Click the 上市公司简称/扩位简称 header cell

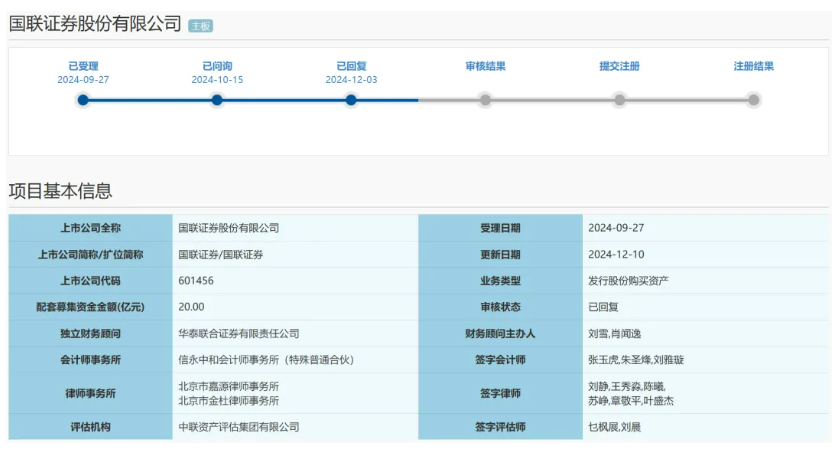tap(90, 254)
